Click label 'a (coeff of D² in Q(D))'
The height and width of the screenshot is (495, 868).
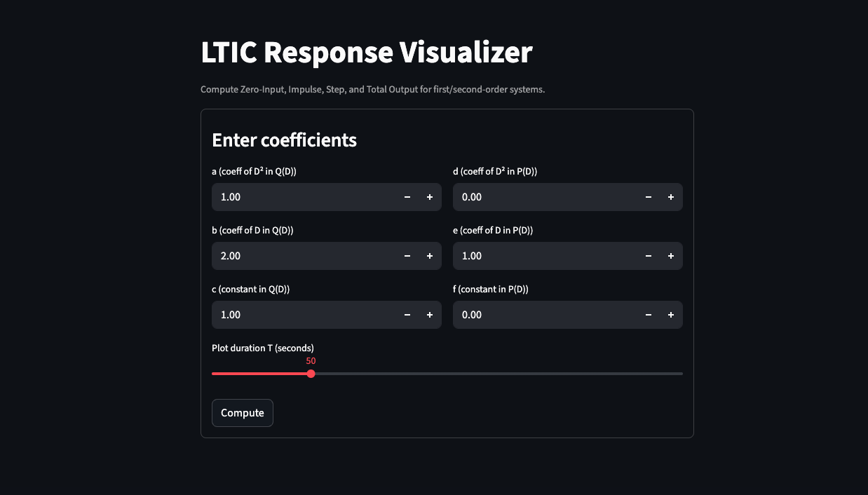[254, 171]
